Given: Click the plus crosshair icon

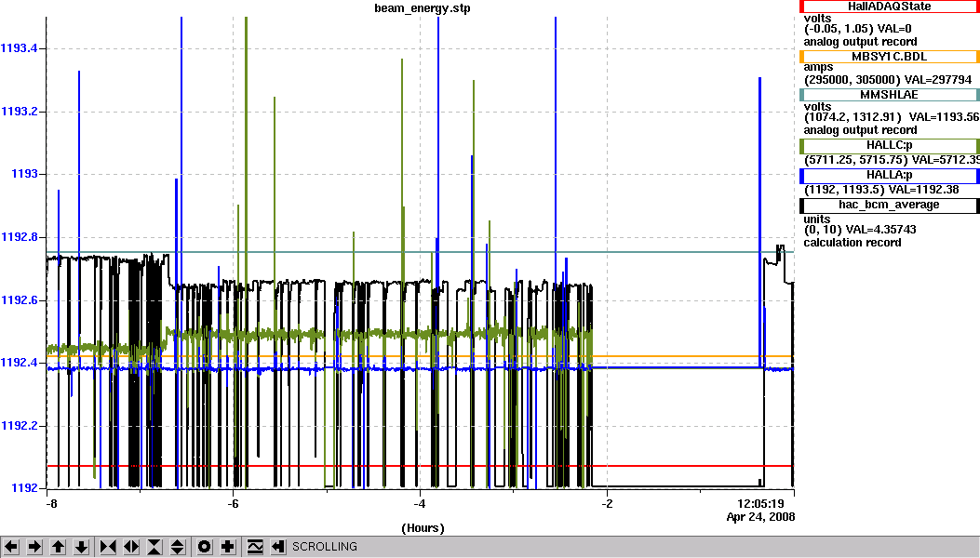Looking at the screenshot, I should (227, 547).
